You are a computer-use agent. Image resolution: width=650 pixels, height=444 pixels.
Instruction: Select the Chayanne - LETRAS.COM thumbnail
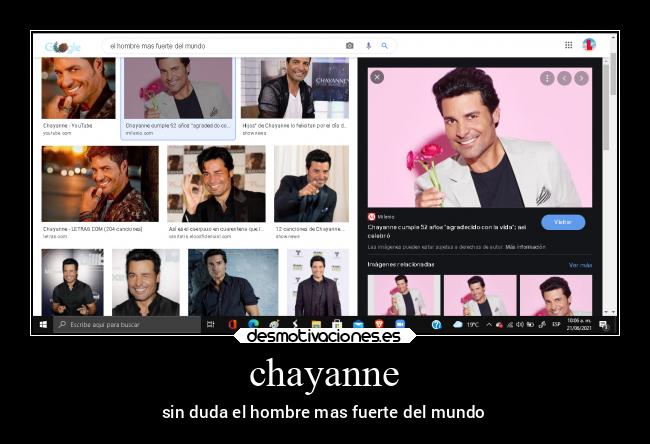click(100, 184)
